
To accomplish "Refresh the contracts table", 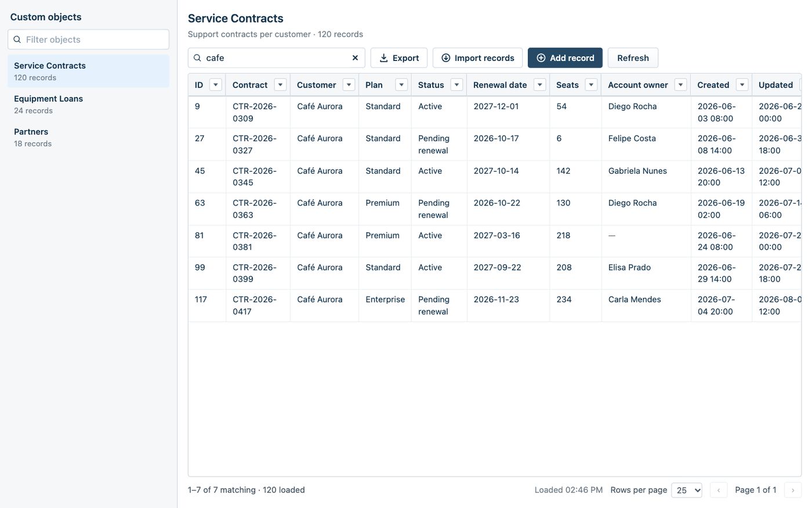I will 633,58.
